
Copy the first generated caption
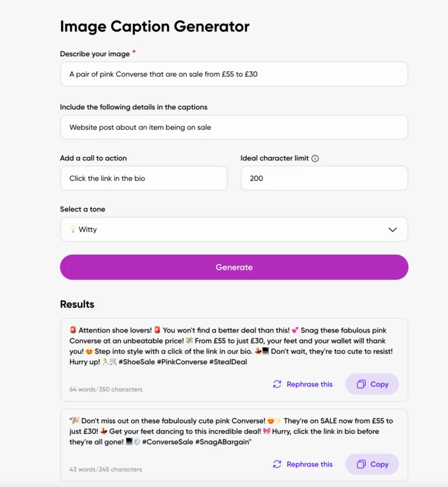(x=372, y=385)
